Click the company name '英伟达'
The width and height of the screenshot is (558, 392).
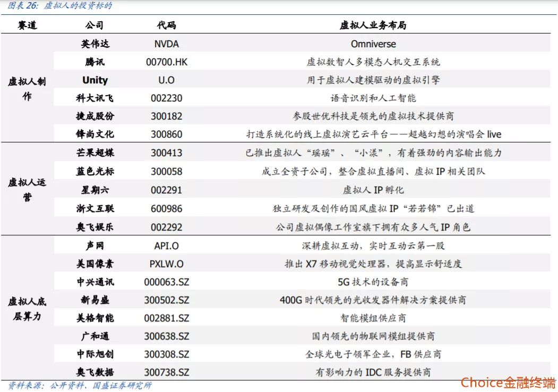coord(95,44)
